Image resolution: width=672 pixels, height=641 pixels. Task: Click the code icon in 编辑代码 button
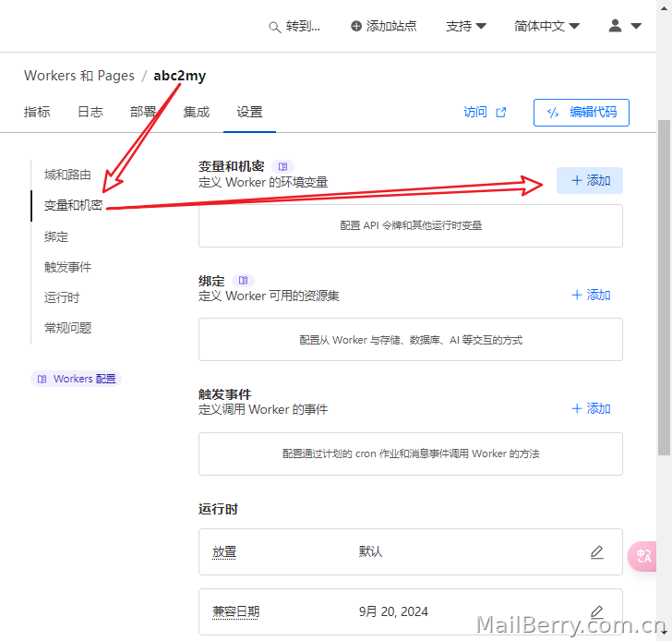point(553,113)
